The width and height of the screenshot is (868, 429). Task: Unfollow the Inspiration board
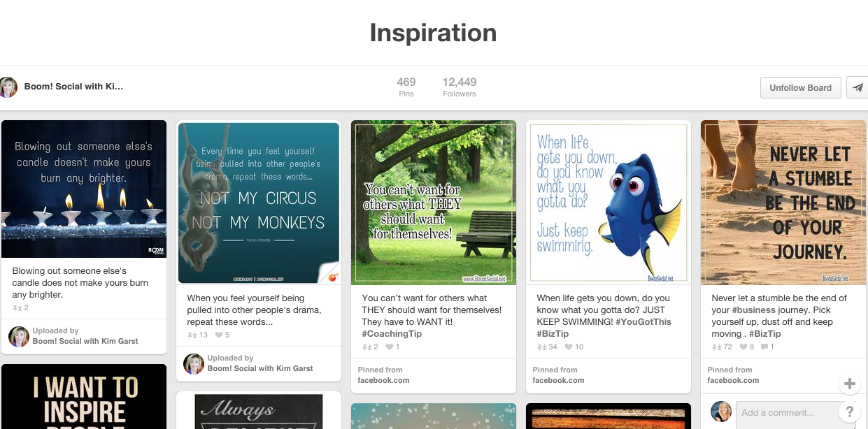(800, 87)
